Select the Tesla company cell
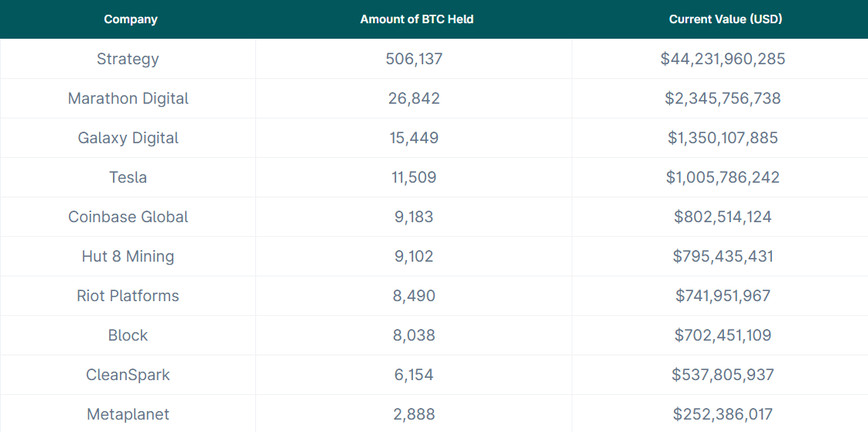The image size is (868, 432). [128, 177]
